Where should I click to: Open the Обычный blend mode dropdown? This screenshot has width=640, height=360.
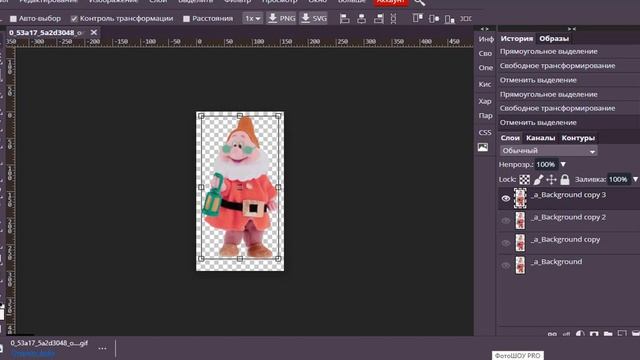(549, 151)
